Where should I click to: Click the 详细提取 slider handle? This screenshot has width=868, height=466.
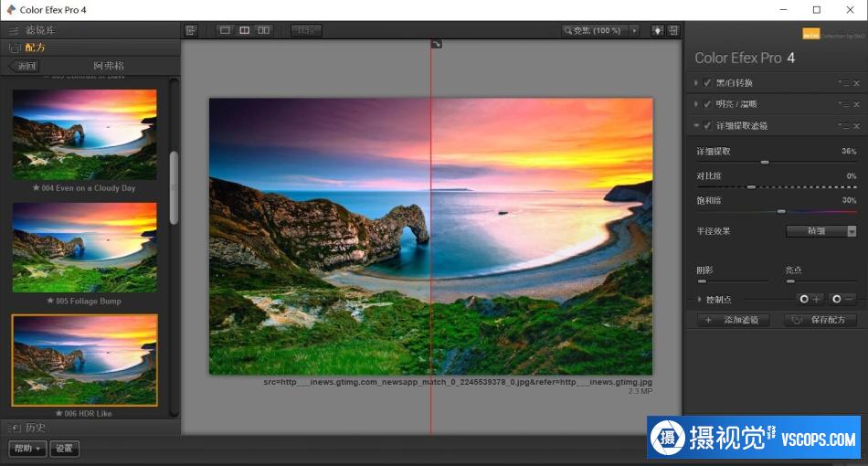765,163
